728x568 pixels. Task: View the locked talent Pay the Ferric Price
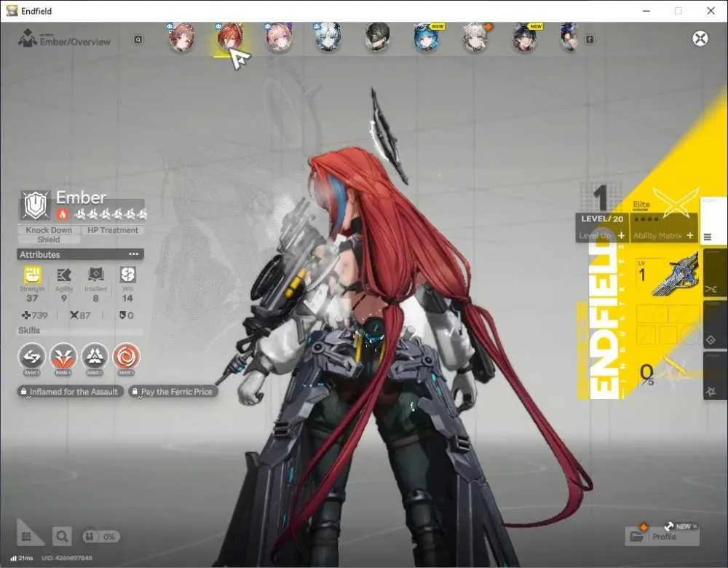174,392
